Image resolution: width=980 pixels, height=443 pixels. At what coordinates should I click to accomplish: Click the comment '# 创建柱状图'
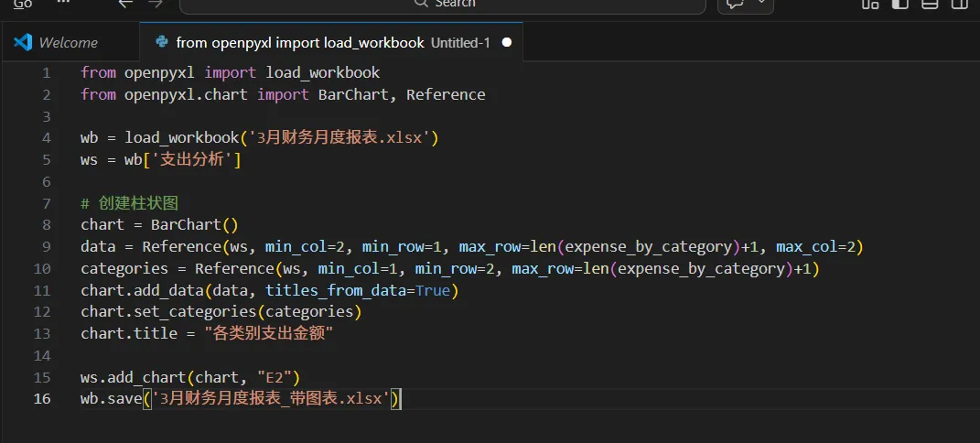click(x=129, y=203)
